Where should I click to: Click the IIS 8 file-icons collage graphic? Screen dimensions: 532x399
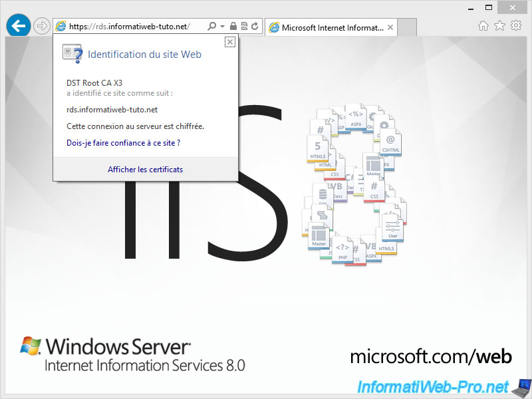[354, 184]
